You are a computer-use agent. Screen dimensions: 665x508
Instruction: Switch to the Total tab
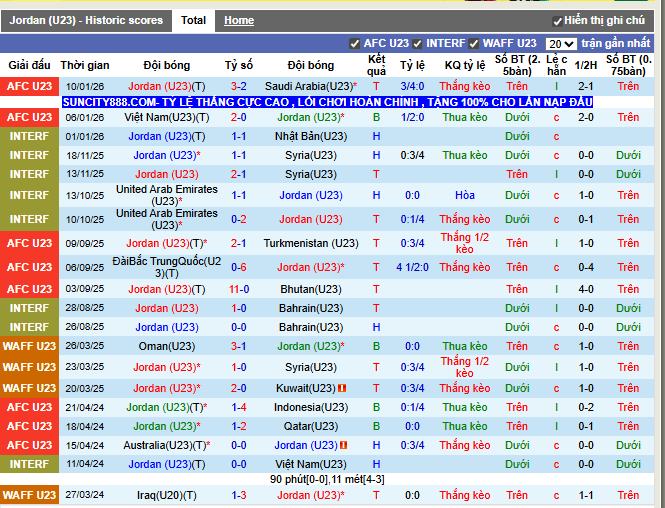pos(193,20)
